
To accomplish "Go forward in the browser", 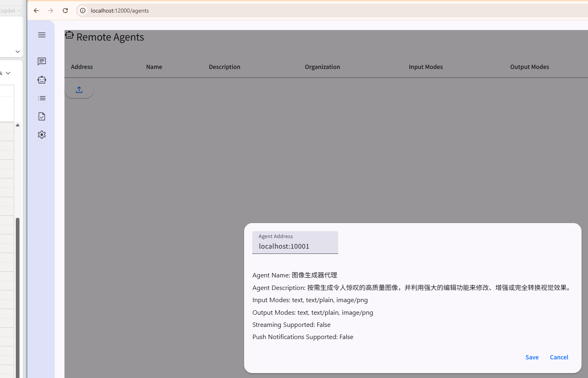I will click(x=51, y=11).
